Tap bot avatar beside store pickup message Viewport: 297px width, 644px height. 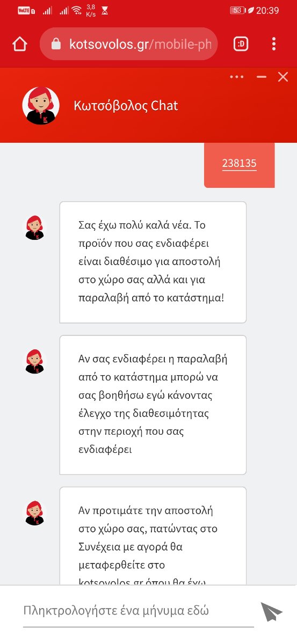coord(35,361)
